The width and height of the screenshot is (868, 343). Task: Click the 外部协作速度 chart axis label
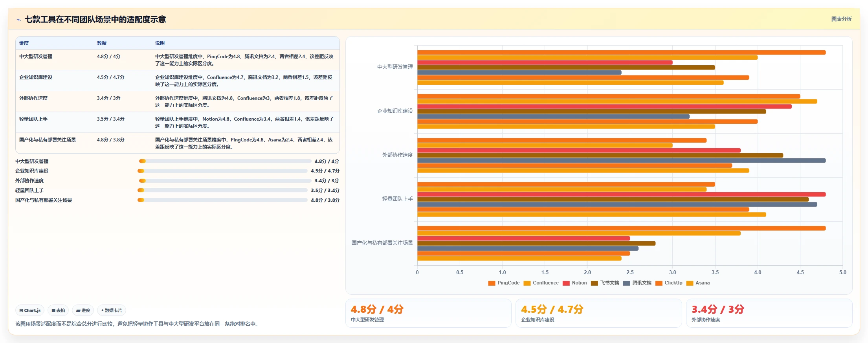pos(398,155)
